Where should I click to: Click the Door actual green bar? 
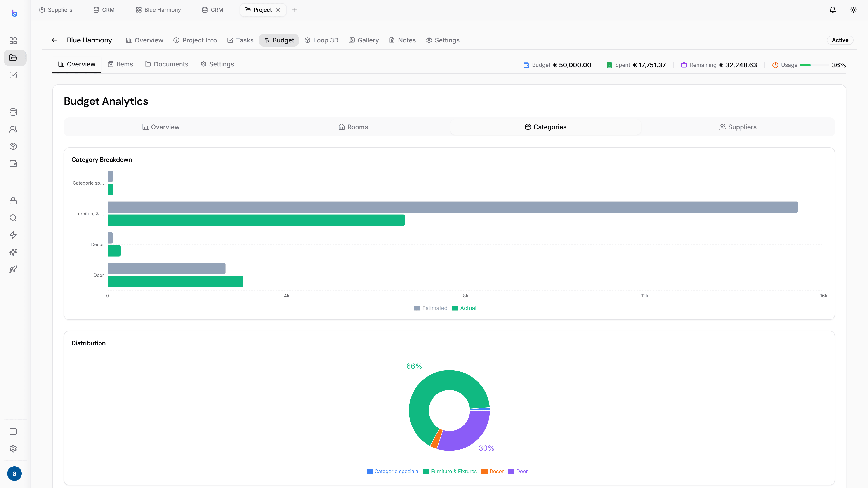pos(175,282)
